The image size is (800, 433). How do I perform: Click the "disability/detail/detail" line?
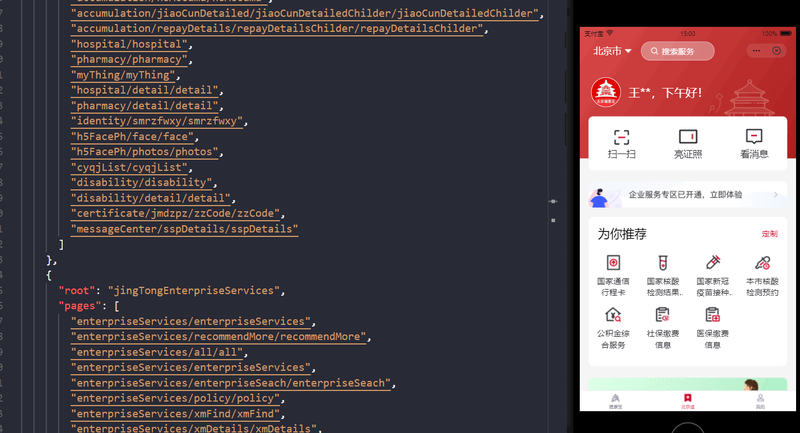(153, 198)
